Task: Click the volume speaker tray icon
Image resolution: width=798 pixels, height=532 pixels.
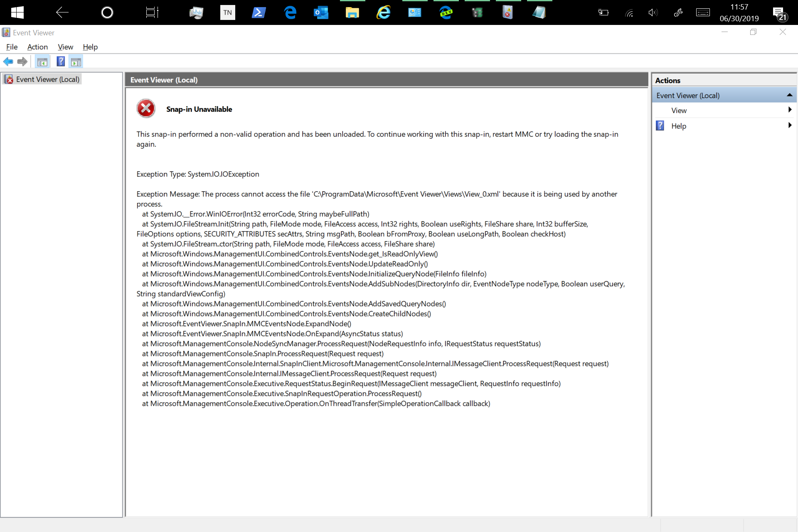Action: pyautogui.click(x=653, y=12)
